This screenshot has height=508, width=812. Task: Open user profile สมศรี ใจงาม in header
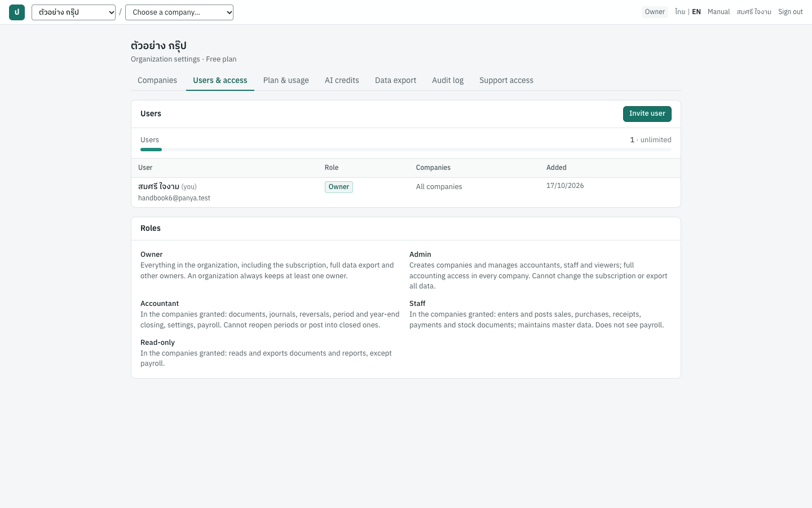pos(754,12)
